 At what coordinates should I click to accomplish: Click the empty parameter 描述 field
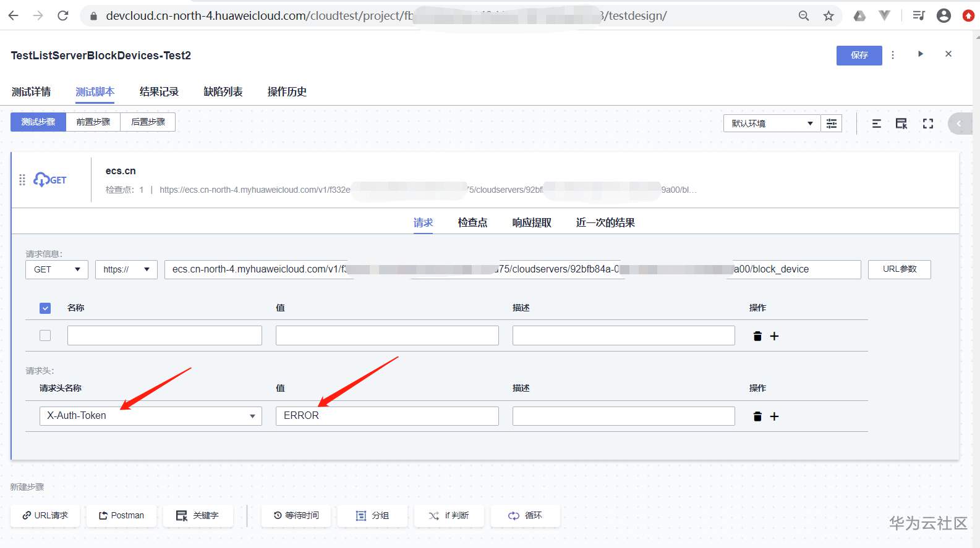pyautogui.click(x=623, y=335)
